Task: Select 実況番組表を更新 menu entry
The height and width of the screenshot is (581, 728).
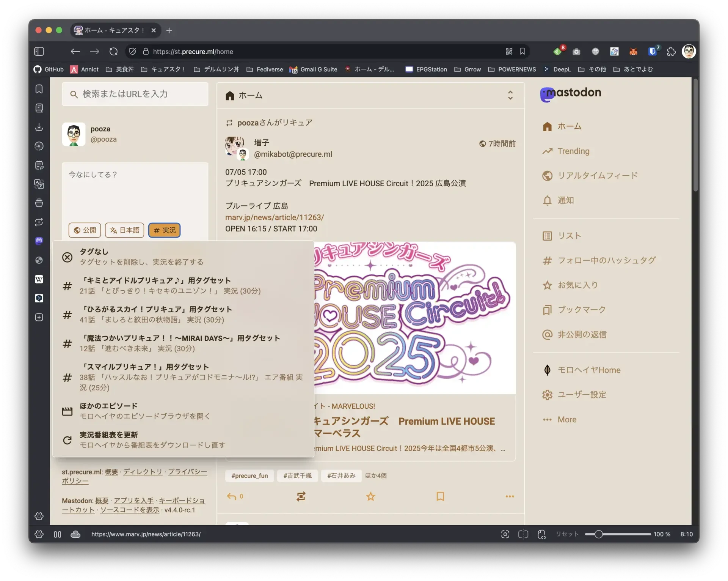Action: tap(184, 440)
